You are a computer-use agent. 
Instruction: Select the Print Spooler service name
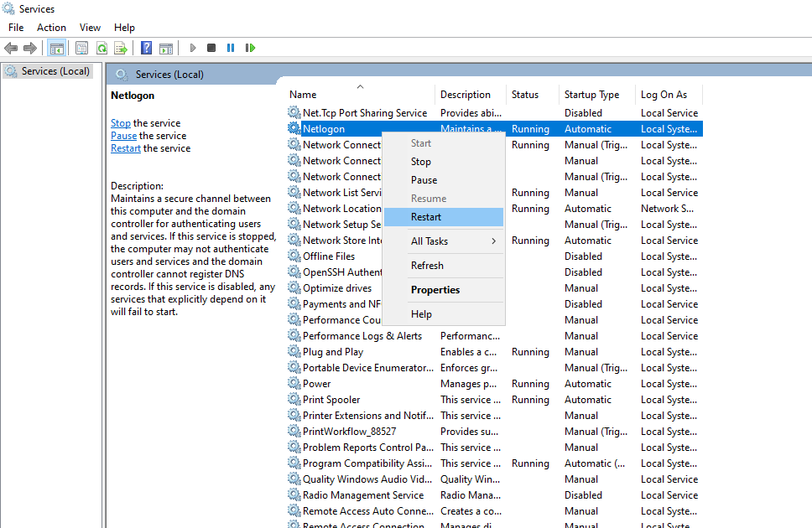pyautogui.click(x=331, y=400)
